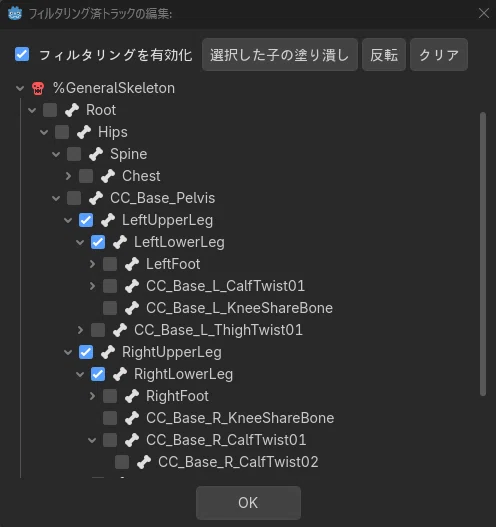Click the bone tree vertical scrollbar
Screen dimensions: 496x527
[483, 254]
